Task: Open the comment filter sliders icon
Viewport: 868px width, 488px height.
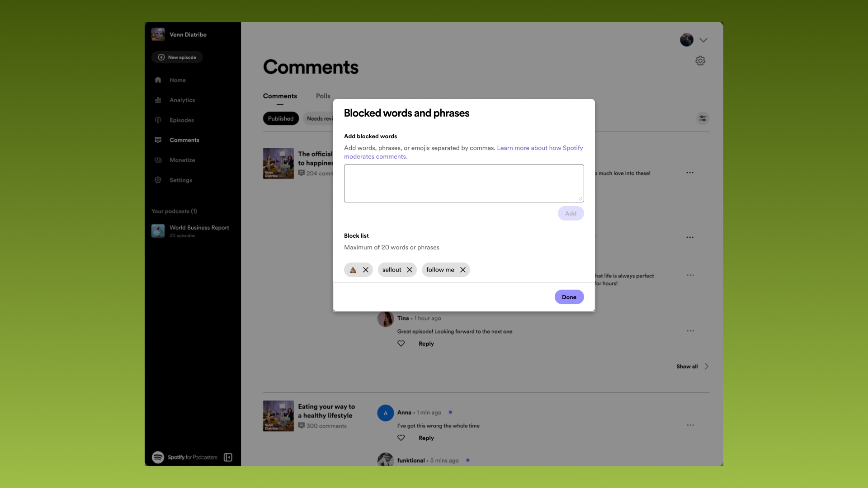Action: tap(703, 118)
